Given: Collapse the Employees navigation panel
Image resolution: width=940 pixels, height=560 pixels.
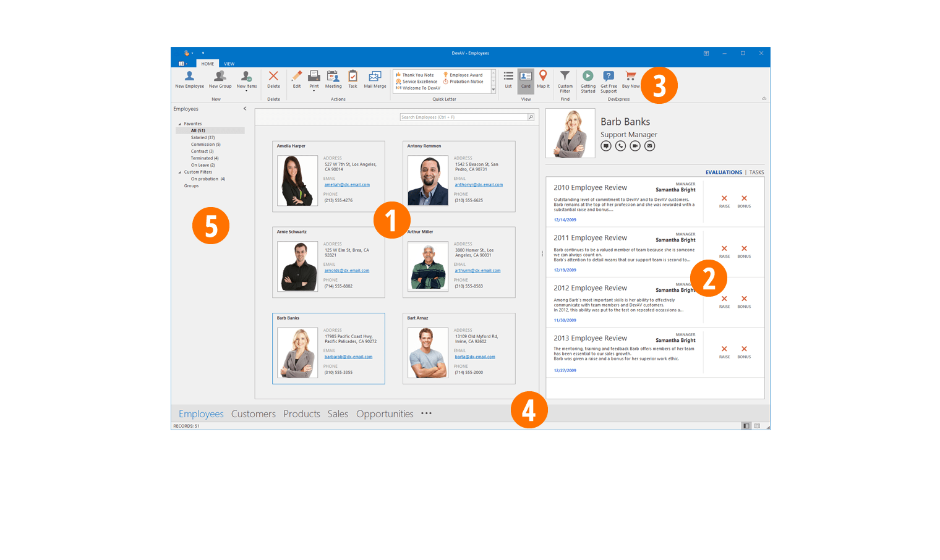Looking at the screenshot, I should pyautogui.click(x=245, y=109).
